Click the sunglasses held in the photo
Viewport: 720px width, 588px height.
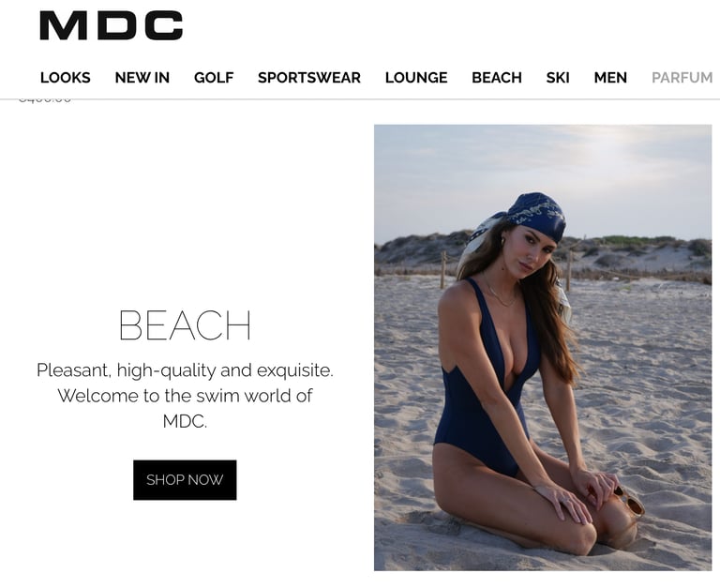click(630, 501)
